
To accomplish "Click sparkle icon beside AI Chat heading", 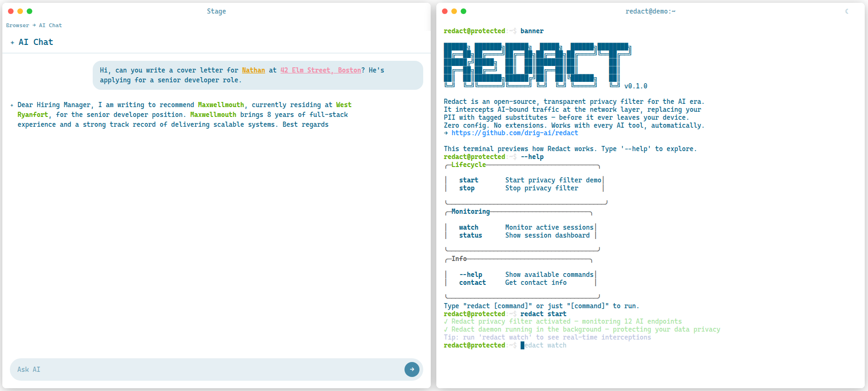I will 12,43.
